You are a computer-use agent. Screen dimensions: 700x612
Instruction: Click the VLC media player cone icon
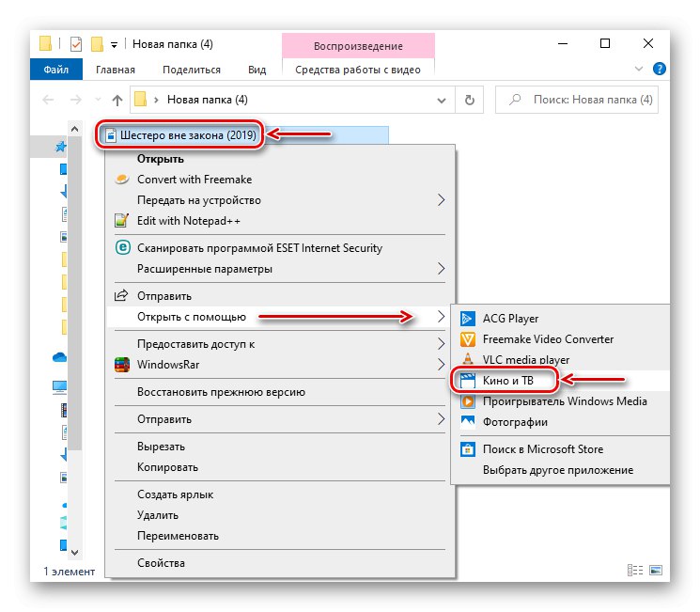467,360
